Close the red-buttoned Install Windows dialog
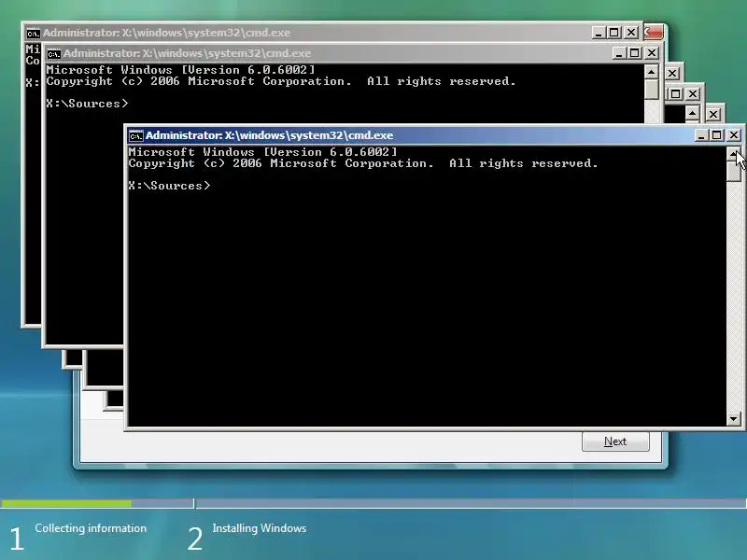747x560 pixels. pyautogui.click(x=653, y=33)
